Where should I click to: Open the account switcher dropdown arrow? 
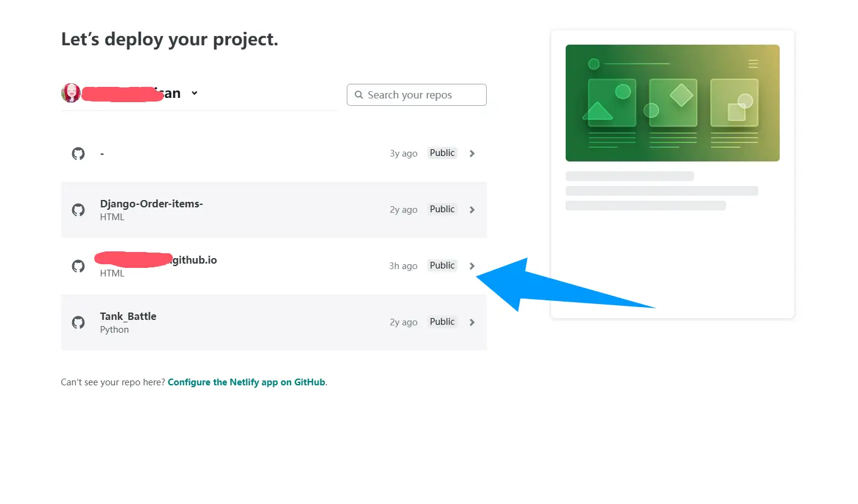coord(194,93)
